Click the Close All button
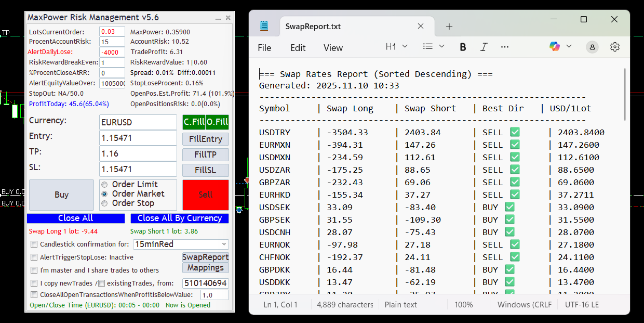 [76, 218]
